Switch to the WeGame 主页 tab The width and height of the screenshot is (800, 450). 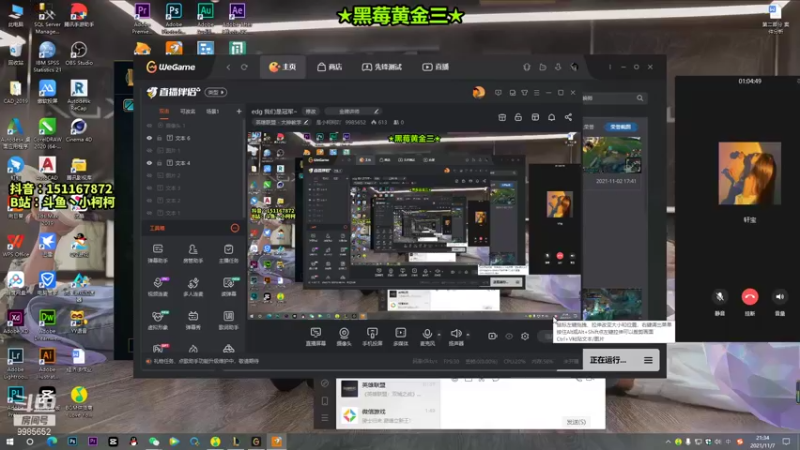(283, 67)
